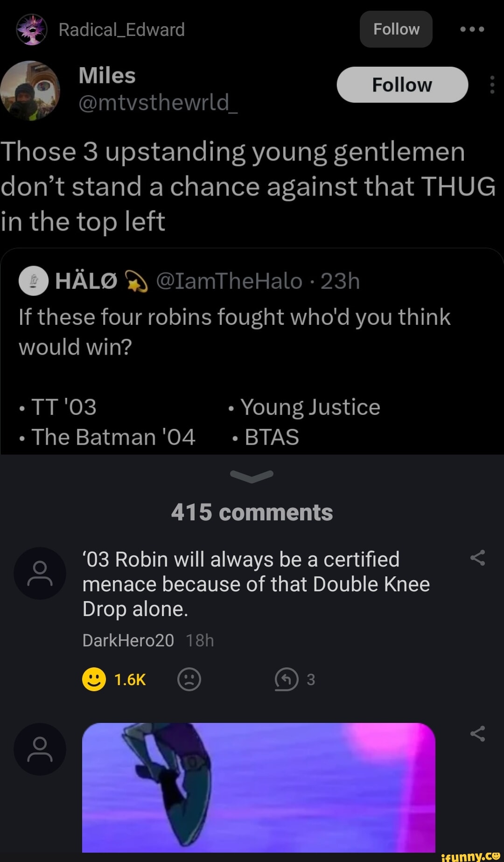Follow Radical_Edward
Screen dimensions: 504x862
click(396, 29)
